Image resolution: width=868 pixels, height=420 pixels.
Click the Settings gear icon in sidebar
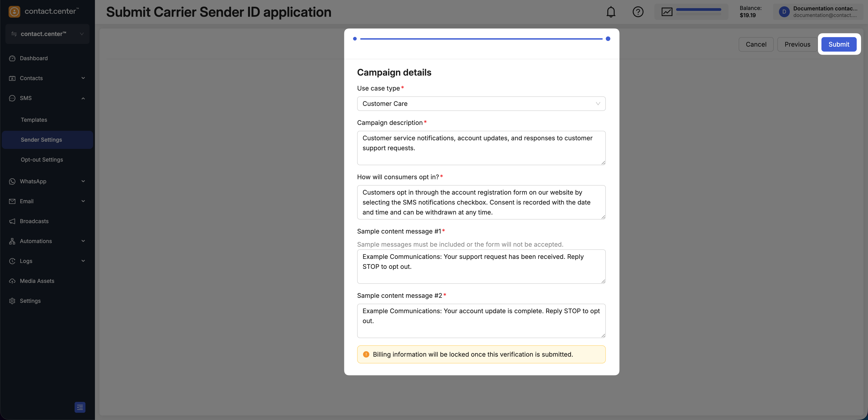tap(12, 301)
